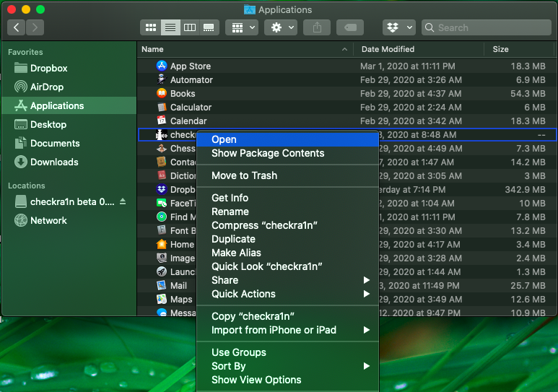This screenshot has width=558, height=392.
Task: Open the group-by arrangement dropdown
Action: click(x=241, y=27)
